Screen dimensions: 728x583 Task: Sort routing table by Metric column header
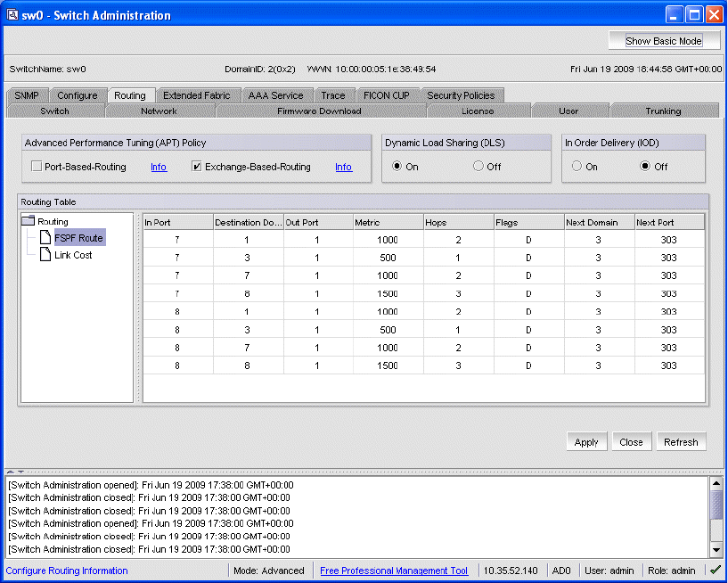388,222
